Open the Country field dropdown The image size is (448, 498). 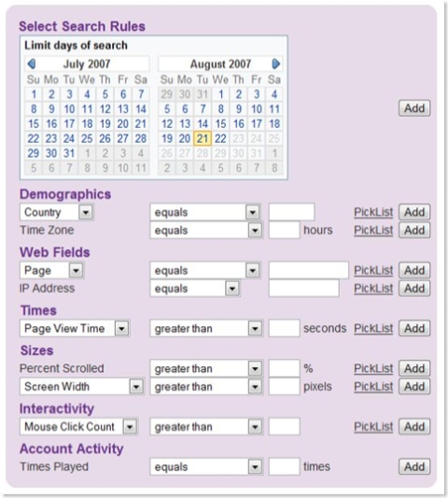coord(86,212)
